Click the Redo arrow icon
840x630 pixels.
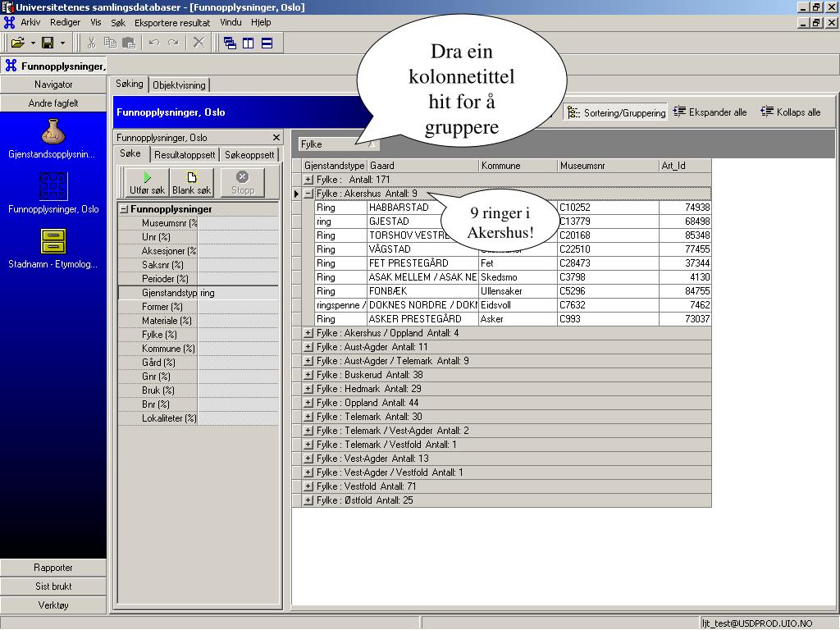coord(173,43)
